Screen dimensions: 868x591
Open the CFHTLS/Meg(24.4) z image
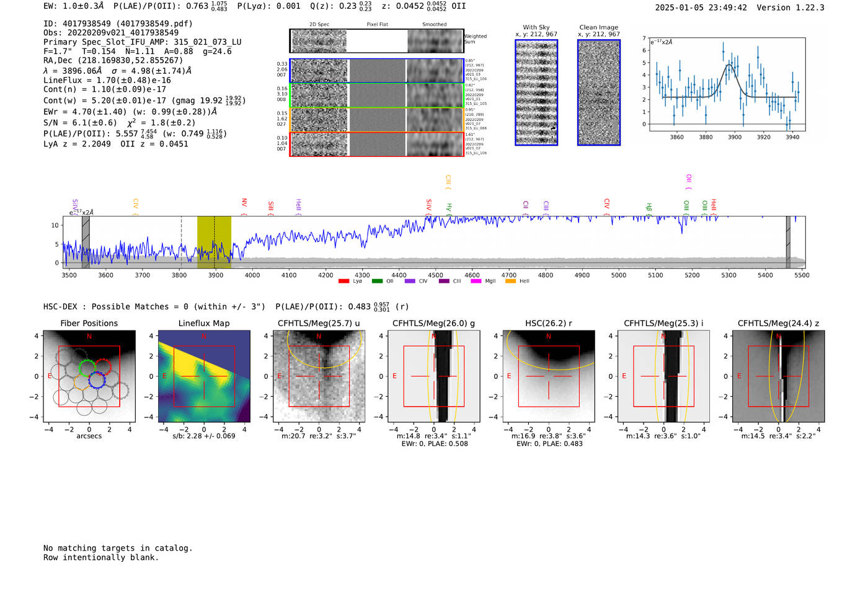click(x=778, y=376)
